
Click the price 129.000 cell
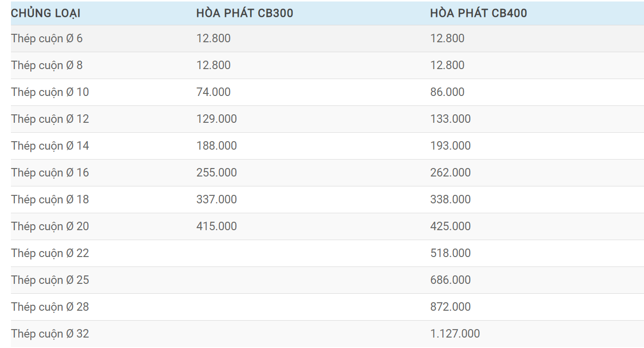(216, 119)
